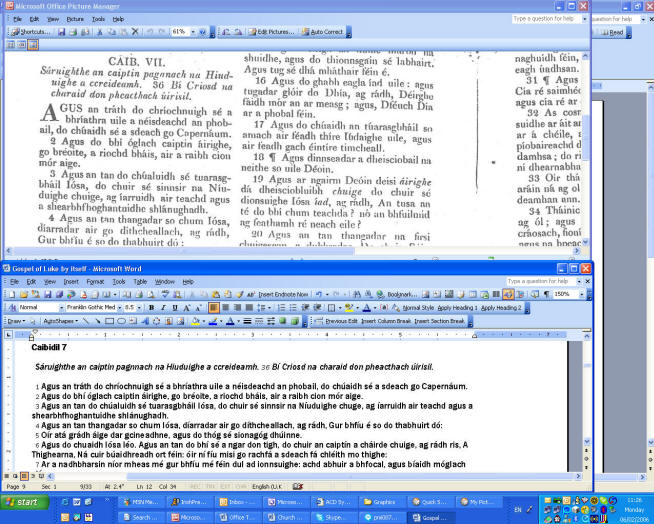654x524 pixels.
Task: Toggle Show/Hide paragraph marks in Word
Action: pos(546,295)
